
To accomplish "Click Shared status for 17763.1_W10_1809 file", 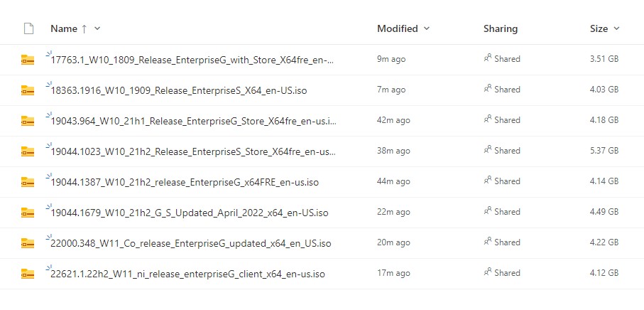I will [x=502, y=59].
